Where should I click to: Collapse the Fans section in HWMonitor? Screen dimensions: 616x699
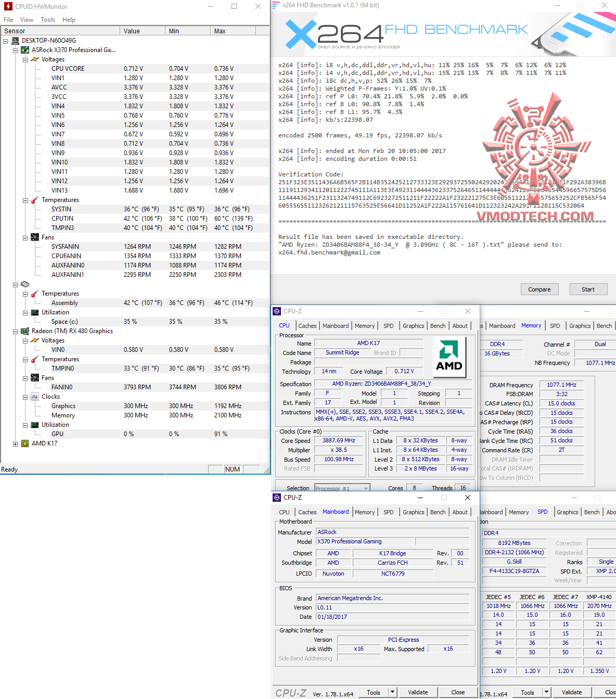click(x=24, y=237)
